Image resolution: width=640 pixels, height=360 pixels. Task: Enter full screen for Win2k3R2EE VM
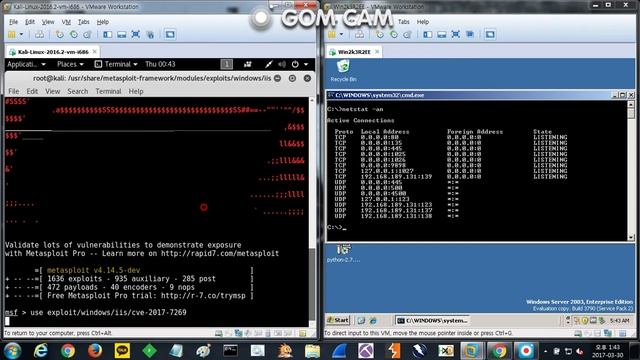[x=456, y=35]
